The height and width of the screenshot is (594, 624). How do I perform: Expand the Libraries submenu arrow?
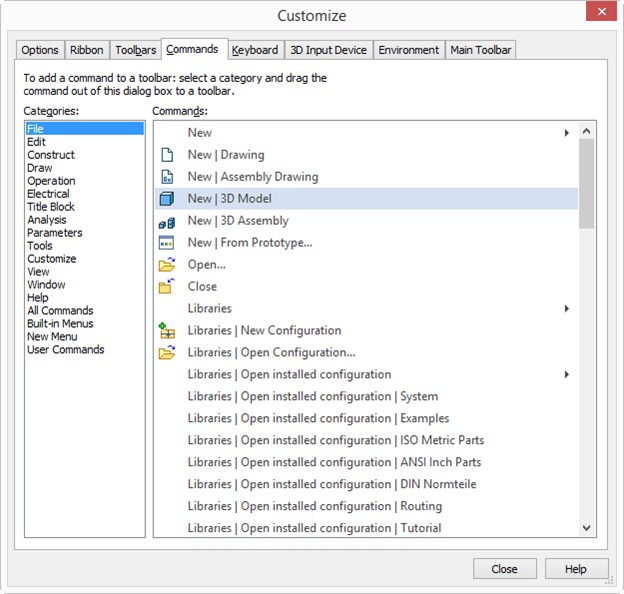tap(567, 309)
